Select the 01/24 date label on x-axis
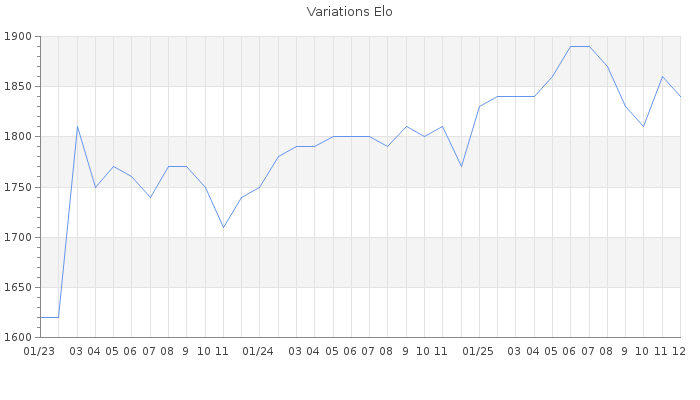 259,351
